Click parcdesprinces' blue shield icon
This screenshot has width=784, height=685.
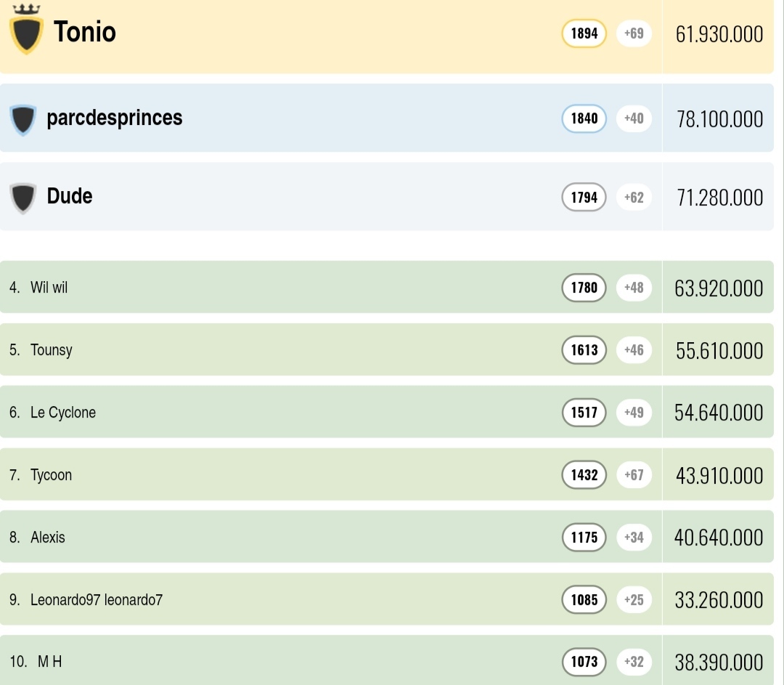[x=23, y=119]
